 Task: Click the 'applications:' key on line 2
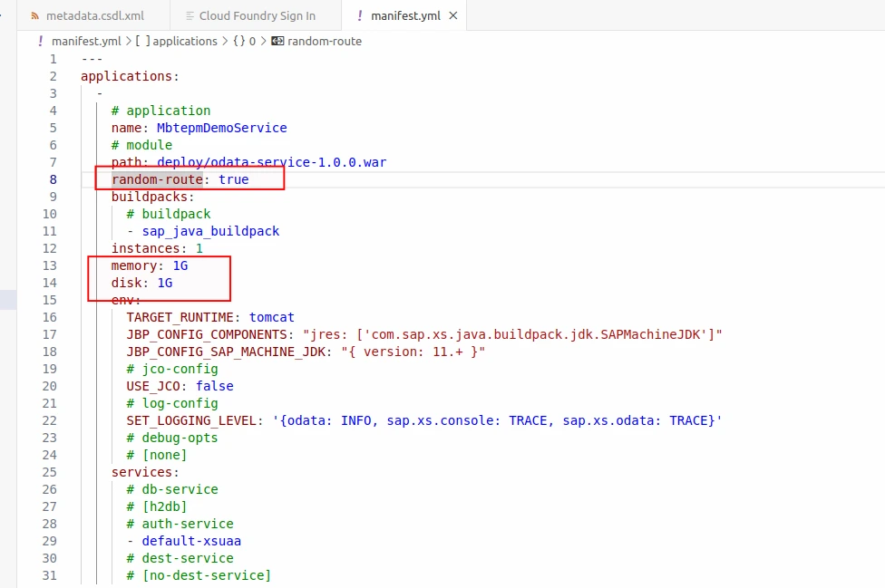130,76
